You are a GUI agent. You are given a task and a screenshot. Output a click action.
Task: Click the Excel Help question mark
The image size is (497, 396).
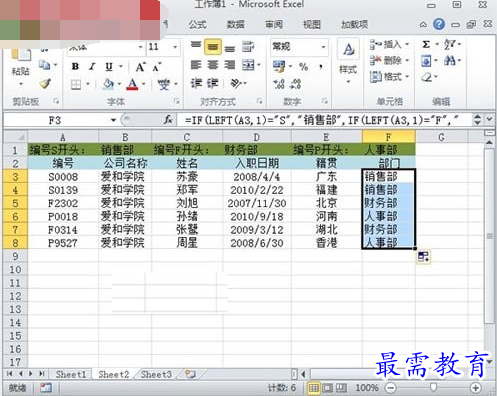click(x=439, y=24)
